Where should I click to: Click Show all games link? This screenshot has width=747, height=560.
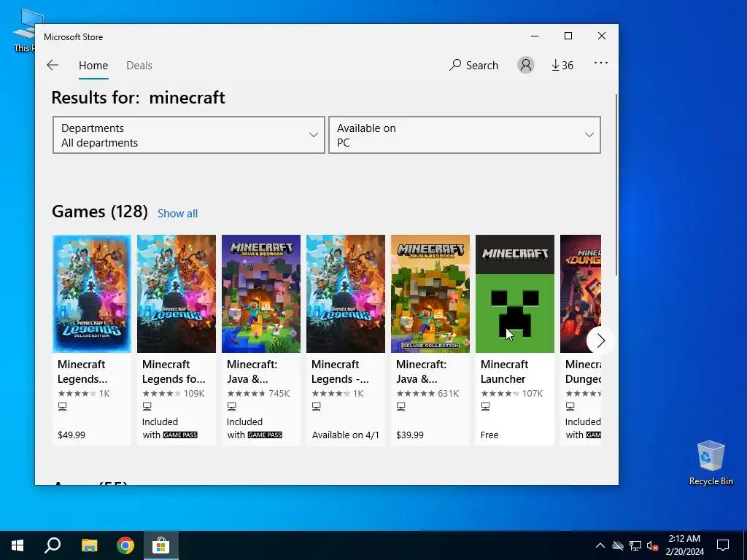pyautogui.click(x=178, y=214)
